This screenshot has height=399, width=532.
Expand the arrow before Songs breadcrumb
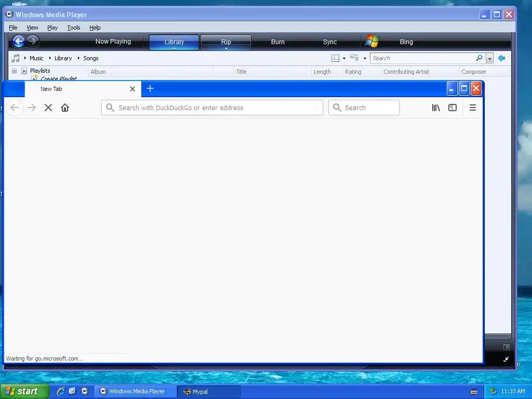[x=78, y=58]
